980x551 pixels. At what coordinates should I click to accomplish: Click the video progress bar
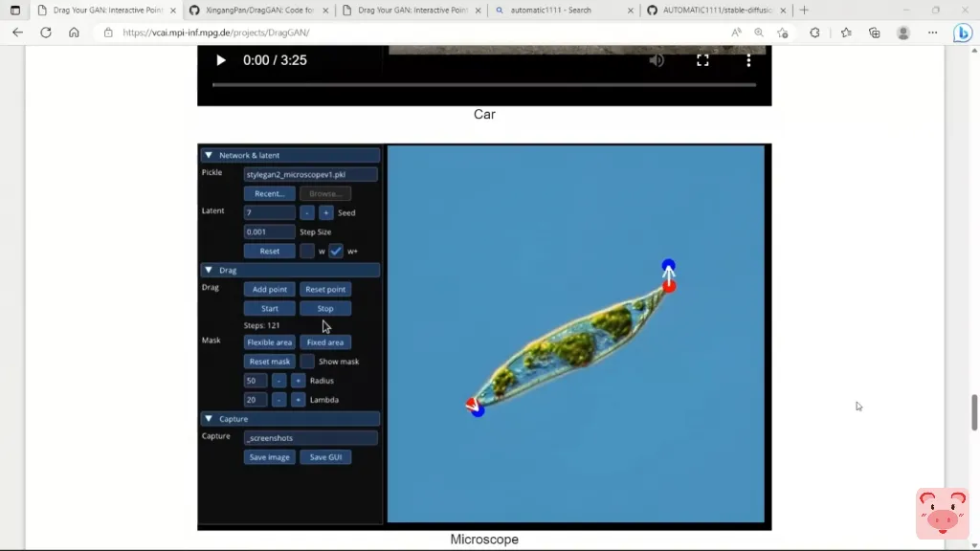tap(483, 85)
